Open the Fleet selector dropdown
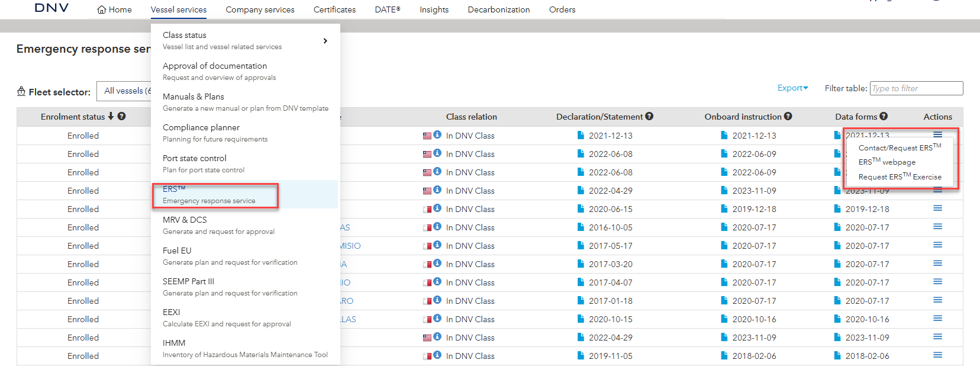The image size is (980, 366). (124, 91)
